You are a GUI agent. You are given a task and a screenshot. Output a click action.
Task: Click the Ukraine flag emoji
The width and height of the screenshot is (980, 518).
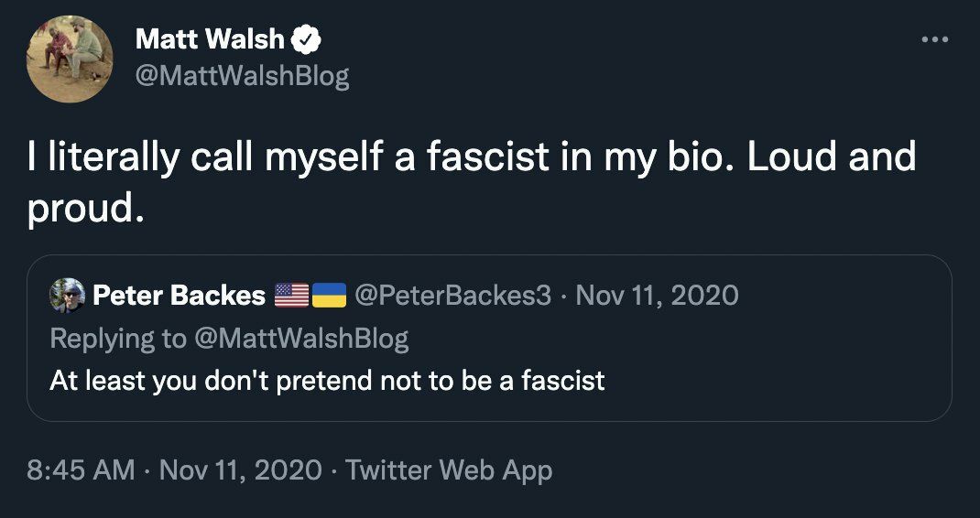pos(329,295)
